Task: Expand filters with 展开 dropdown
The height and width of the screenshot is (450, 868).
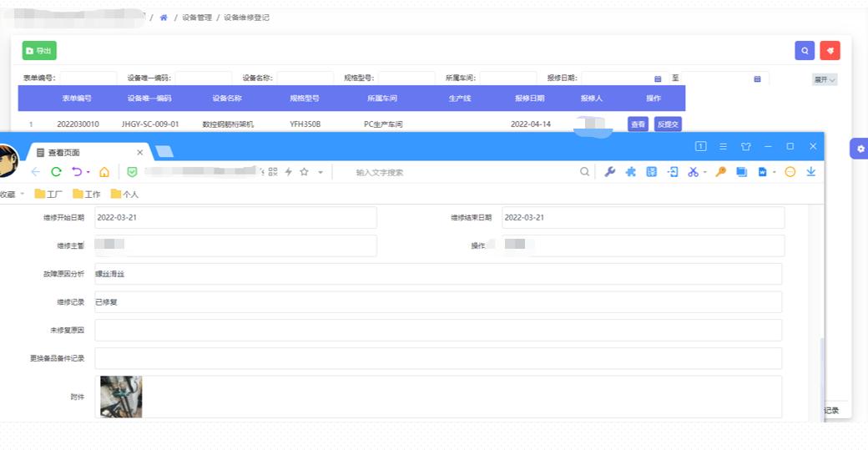Action: click(825, 79)
